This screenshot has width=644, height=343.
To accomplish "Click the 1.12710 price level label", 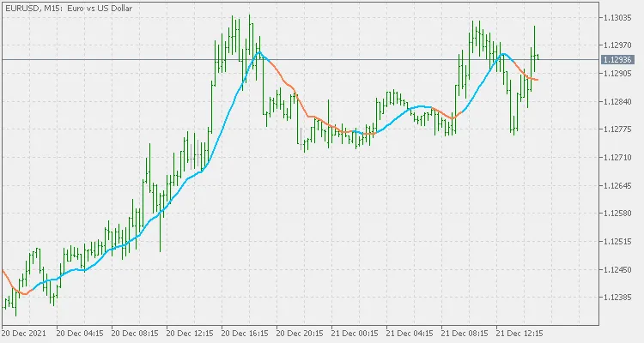I will point(618,158).
